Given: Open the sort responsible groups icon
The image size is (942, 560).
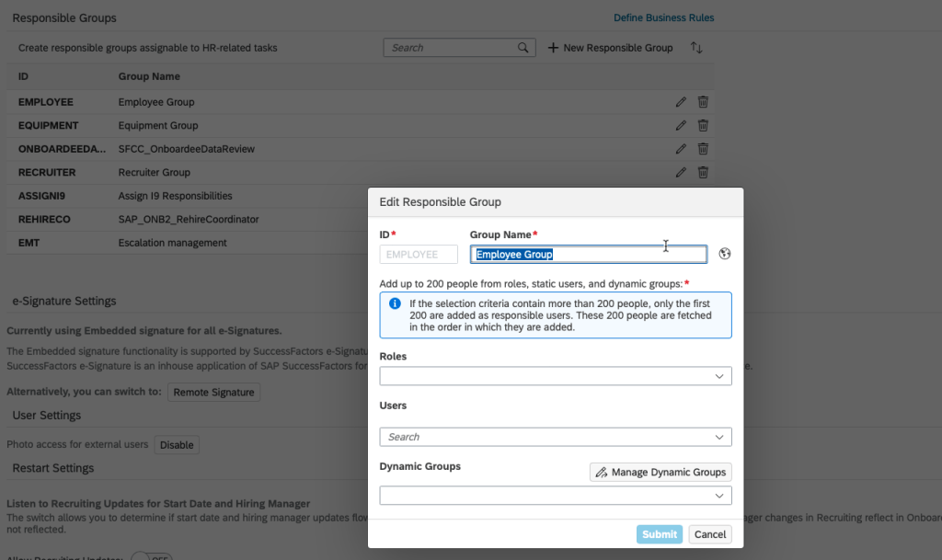Looking at the screenshot, I should [696, 48].
